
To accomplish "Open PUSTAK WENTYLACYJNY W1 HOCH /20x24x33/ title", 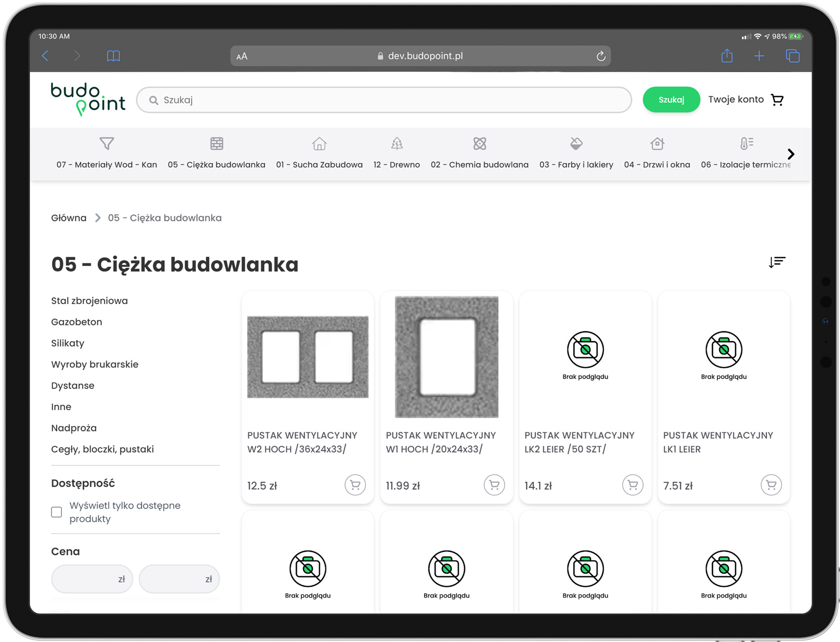I will coord(441,442).
